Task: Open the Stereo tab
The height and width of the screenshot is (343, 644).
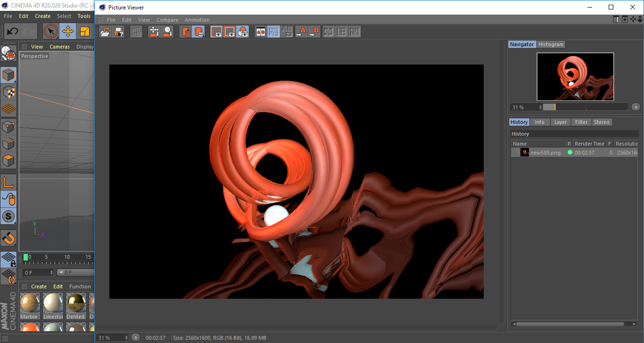Action: pyautogui.click(x=602, y=122)
